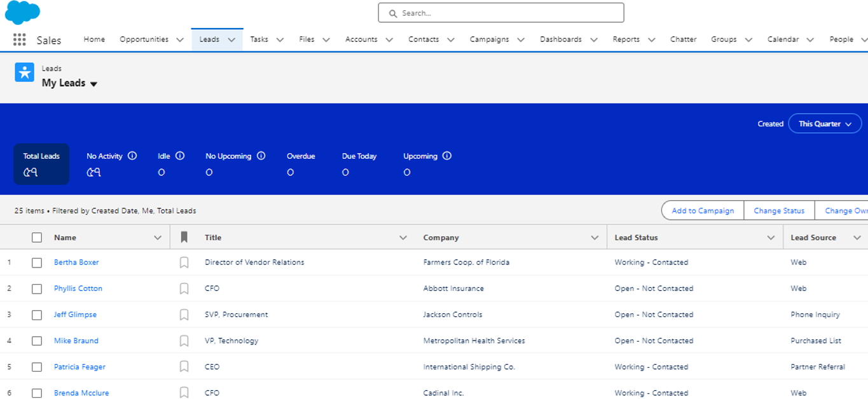Toggle the select-all checkbox in the header
The height and width of the screenshot is (399, 868).
(37, 238)
